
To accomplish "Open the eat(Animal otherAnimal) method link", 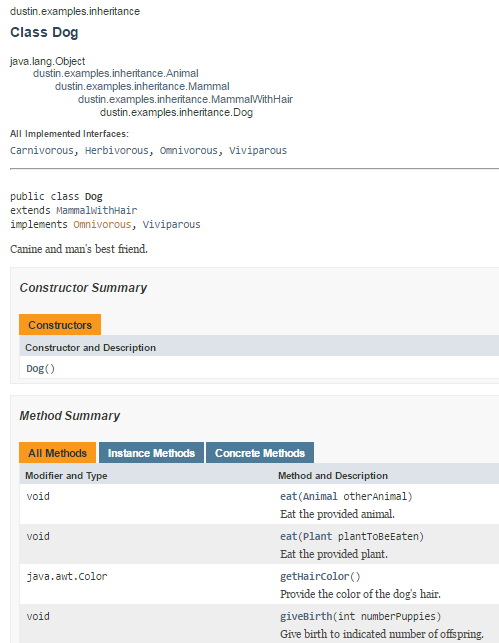I will pyautogui.click(x=288, y=496).
